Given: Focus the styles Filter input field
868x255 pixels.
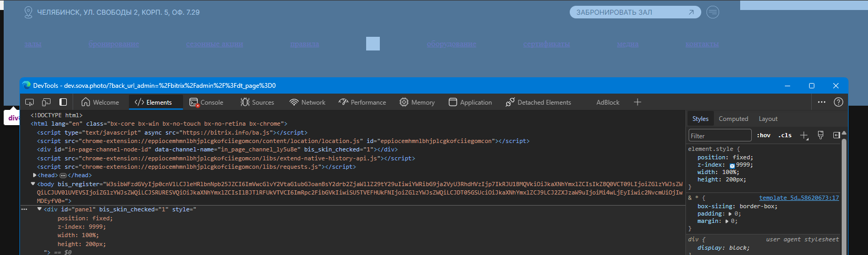Looking at the screenshot, I should pyautogui.click(x=720, y=136).
